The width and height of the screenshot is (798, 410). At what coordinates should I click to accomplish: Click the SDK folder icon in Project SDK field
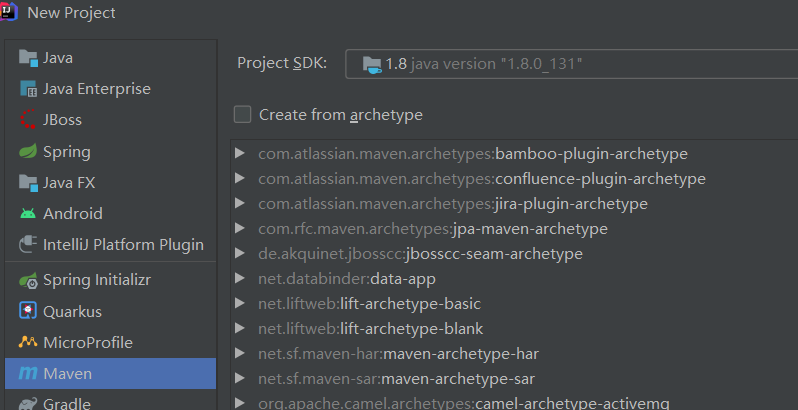point(372,65)
